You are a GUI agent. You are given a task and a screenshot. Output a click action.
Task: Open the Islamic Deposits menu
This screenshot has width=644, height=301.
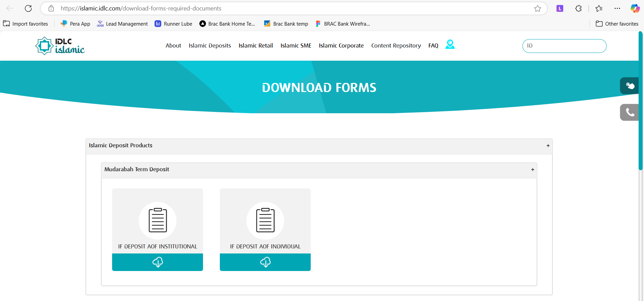point(210,46)
